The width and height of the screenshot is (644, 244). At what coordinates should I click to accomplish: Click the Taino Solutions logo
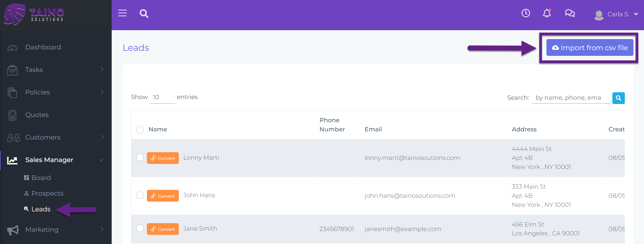point(34,14)
